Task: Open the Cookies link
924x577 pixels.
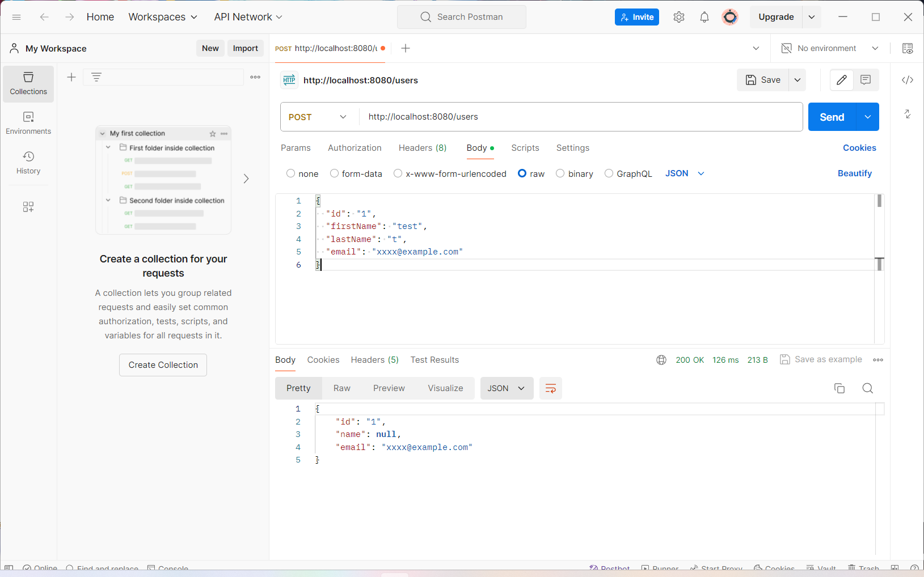Action: point(859,148)
